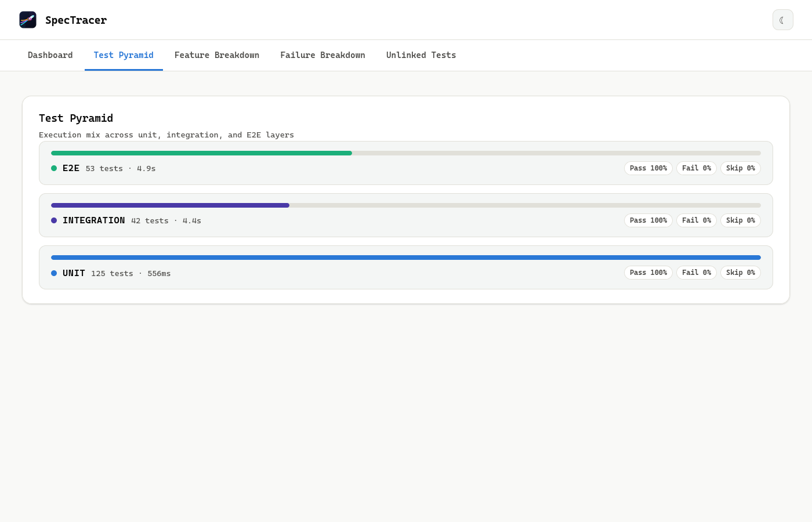Click the '42 tests · 4.4s' text

click(x=166, y=221)
